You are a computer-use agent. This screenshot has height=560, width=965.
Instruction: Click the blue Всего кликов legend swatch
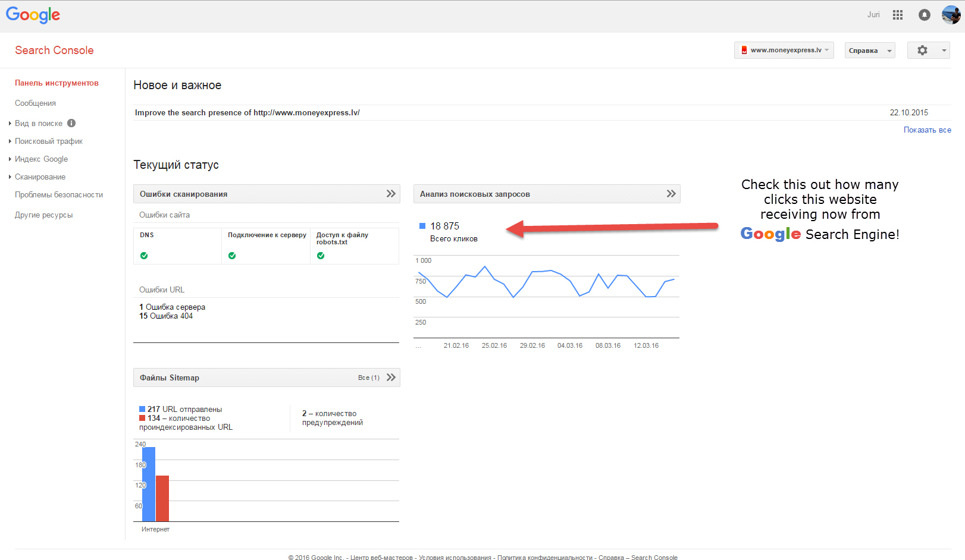point(422,226)
